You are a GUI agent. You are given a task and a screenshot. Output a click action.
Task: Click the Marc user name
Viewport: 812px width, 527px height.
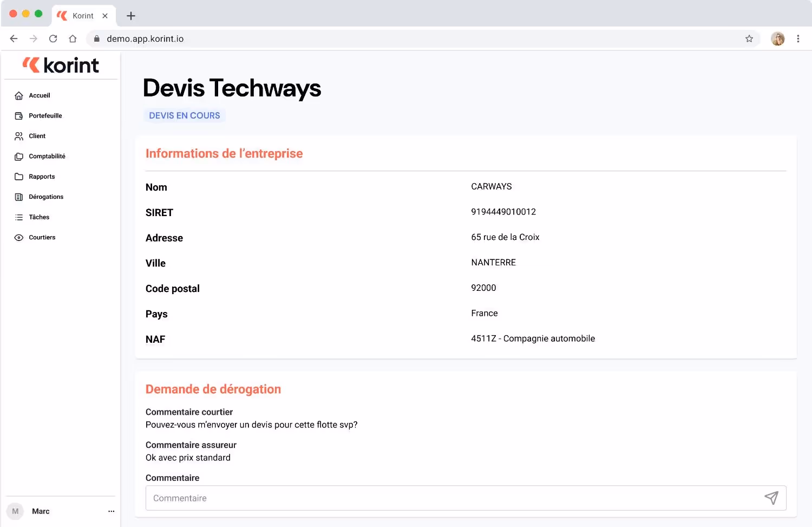point(41,511)
